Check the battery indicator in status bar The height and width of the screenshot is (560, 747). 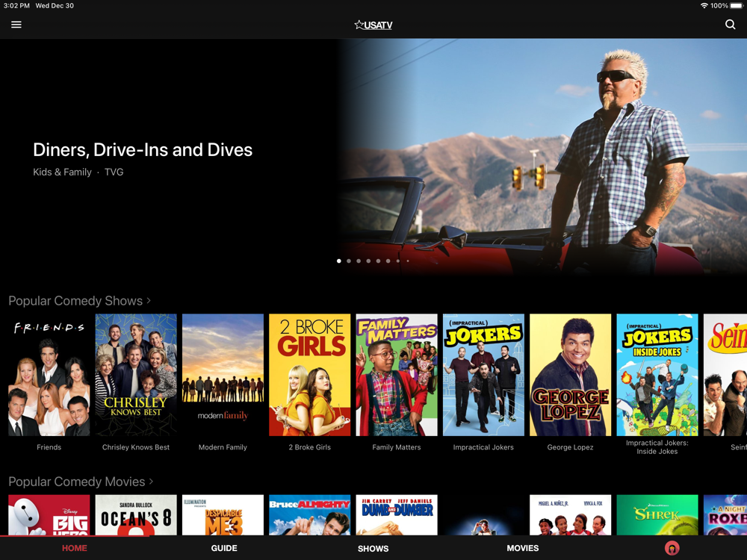click(x=737, y=6)
